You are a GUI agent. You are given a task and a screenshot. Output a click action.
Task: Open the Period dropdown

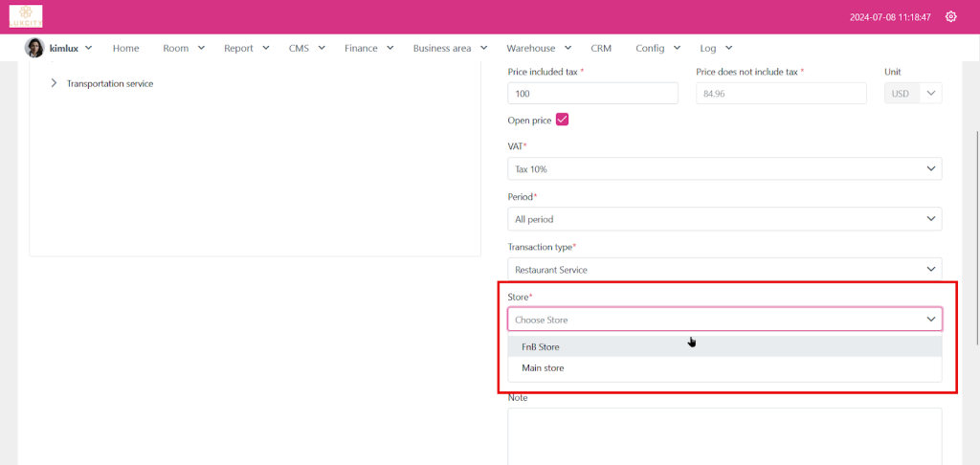(x=724, y=219)
